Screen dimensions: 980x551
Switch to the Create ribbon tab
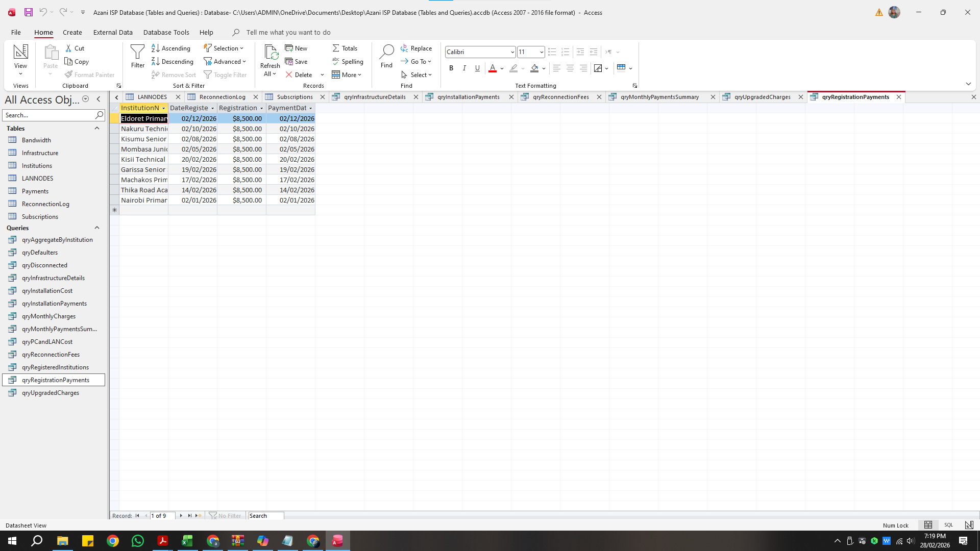point(72,32)
